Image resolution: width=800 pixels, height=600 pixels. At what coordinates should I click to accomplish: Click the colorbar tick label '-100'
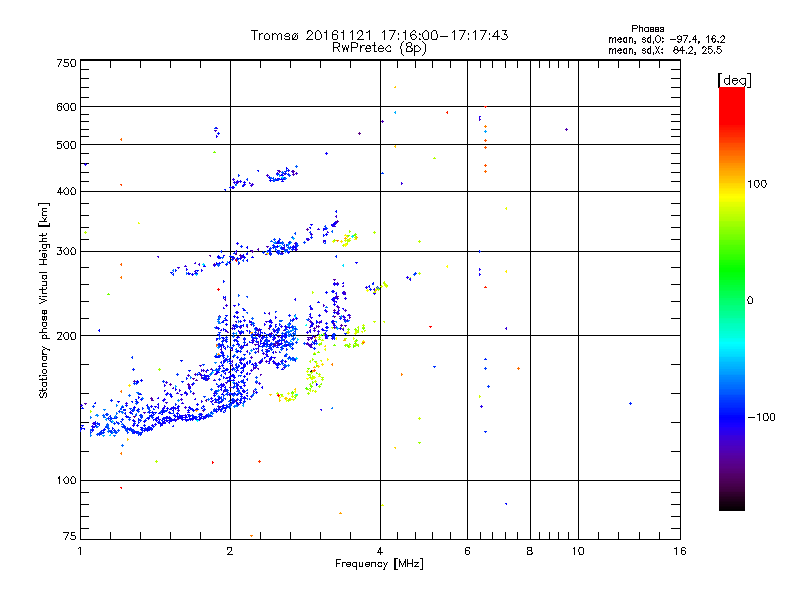762,417
